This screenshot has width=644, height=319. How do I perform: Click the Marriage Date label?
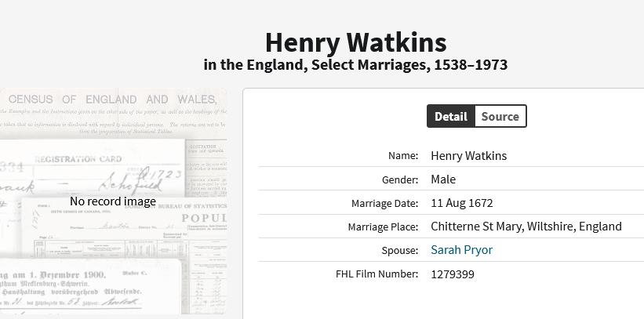384,204
